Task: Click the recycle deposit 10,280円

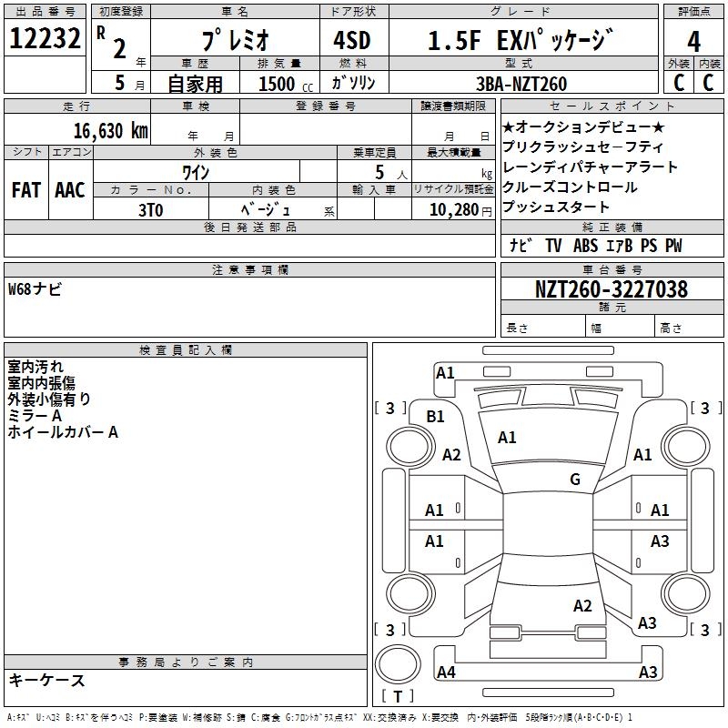Action: click(460, 210)
